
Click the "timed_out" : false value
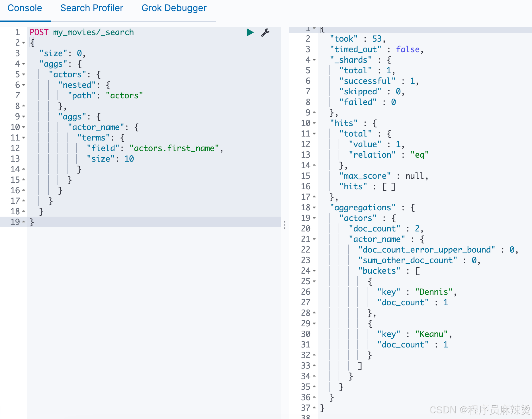pyautogui.click(x=408, y=49)
